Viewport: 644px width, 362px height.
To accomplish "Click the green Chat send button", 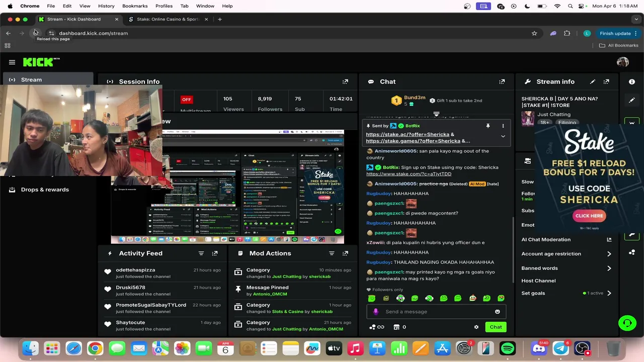I will [496, 327].
